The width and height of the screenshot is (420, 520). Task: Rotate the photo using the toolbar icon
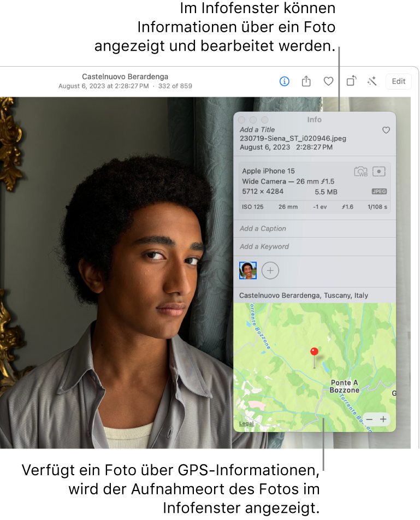(351, 81)
